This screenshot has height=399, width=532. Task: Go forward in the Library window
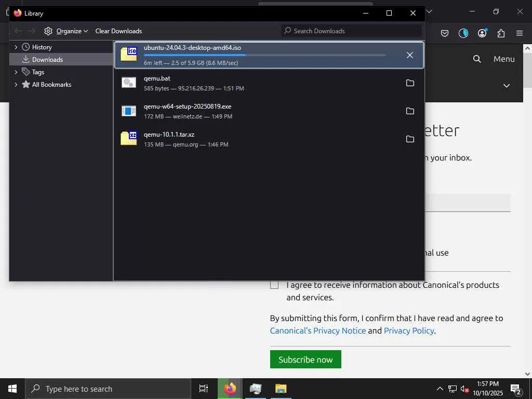pyautogui.click(x=31, y=31)
